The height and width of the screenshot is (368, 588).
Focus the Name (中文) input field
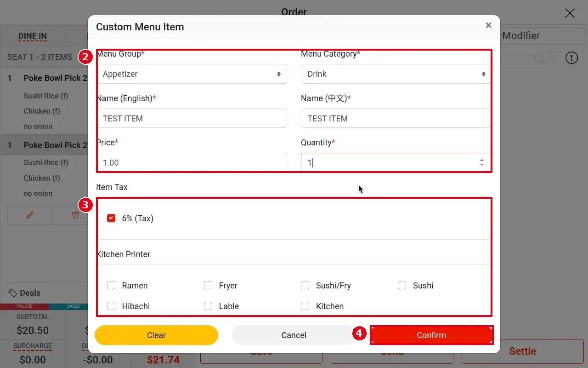396,118
